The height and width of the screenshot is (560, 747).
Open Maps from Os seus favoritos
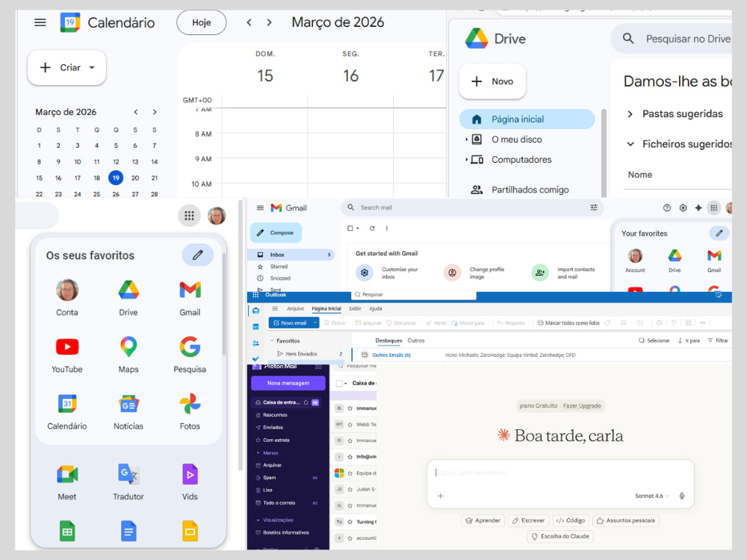(128, 355)
